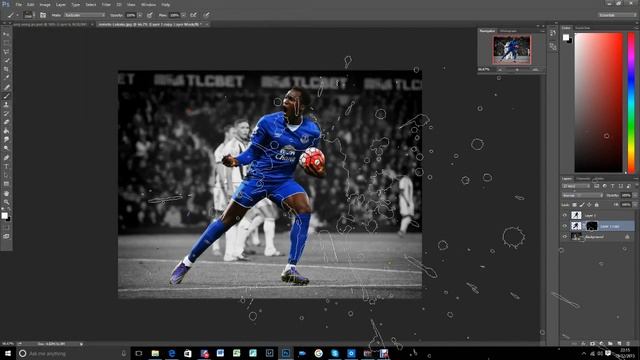Image resolution: width=640 pixels, height=360 pixels.
Task: Select the Spot Healing Brush tool
Action: coord(6,87)
